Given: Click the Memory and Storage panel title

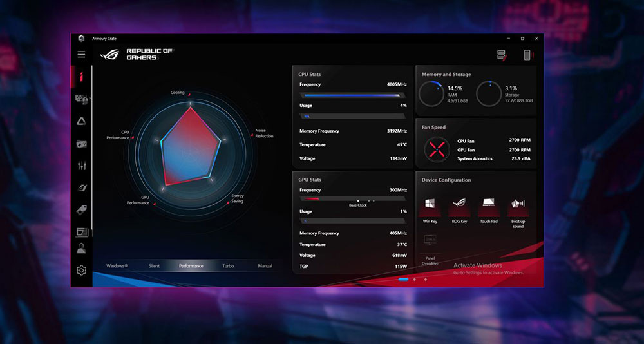Looking at the screenshot, I should pyautogui.click(x=446, y=74).
